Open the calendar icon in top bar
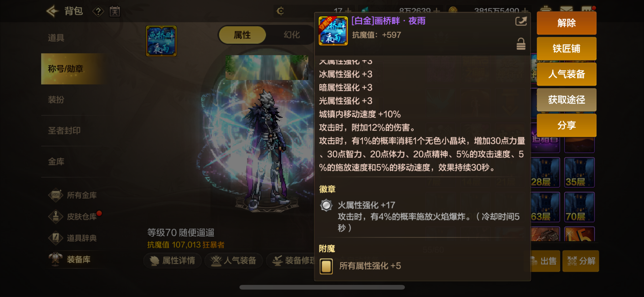 [115, 11]
